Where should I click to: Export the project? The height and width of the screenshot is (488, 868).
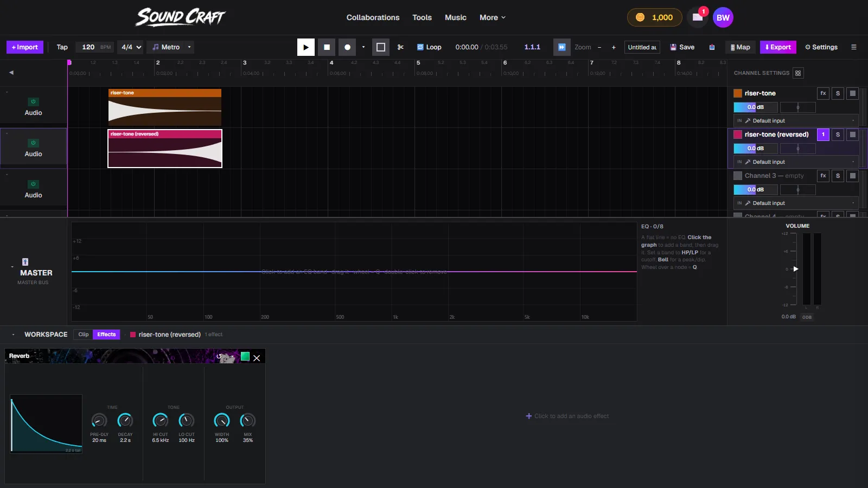(778, 47)
